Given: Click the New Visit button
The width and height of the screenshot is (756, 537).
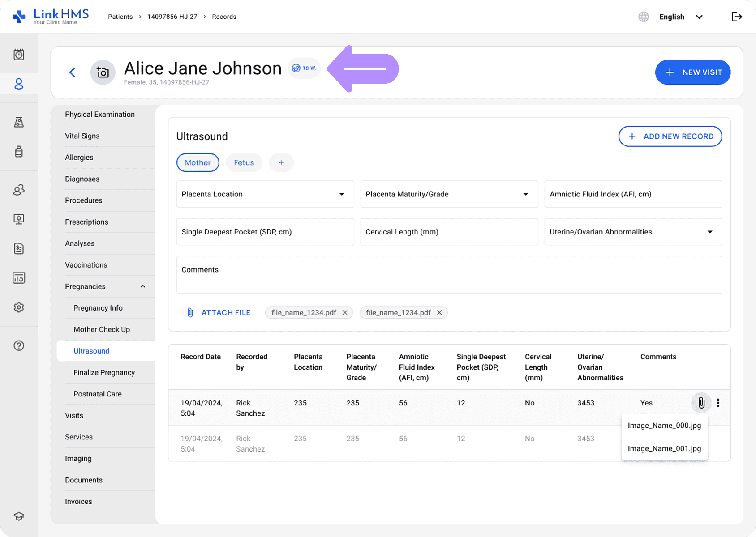Looking at the screenshot, I should click(692, 72).
